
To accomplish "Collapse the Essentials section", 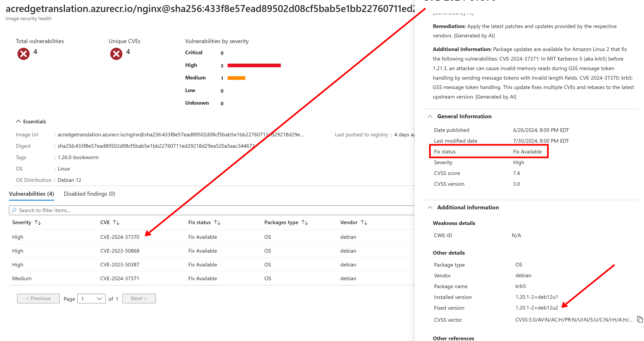I will click(18, 121).
